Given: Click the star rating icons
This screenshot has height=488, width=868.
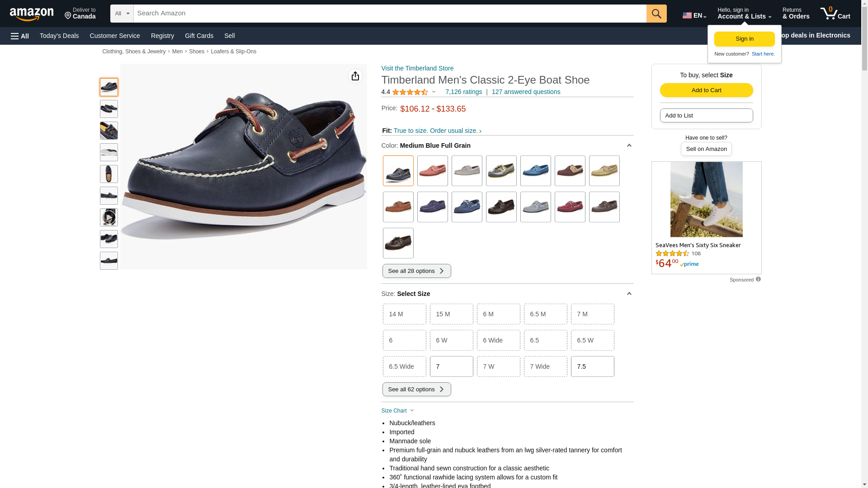Looking at the screenshot, I should coord(410,92).
